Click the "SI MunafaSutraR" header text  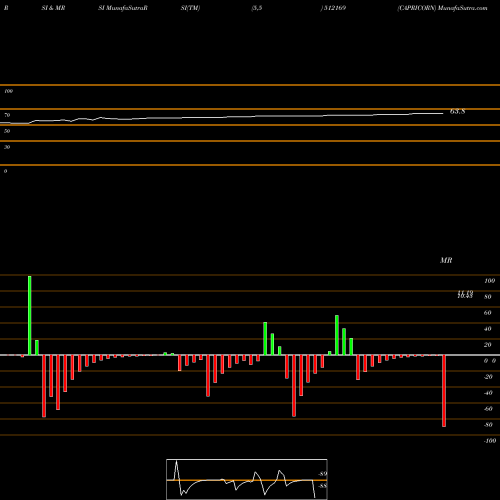click(x=123, y=8)
